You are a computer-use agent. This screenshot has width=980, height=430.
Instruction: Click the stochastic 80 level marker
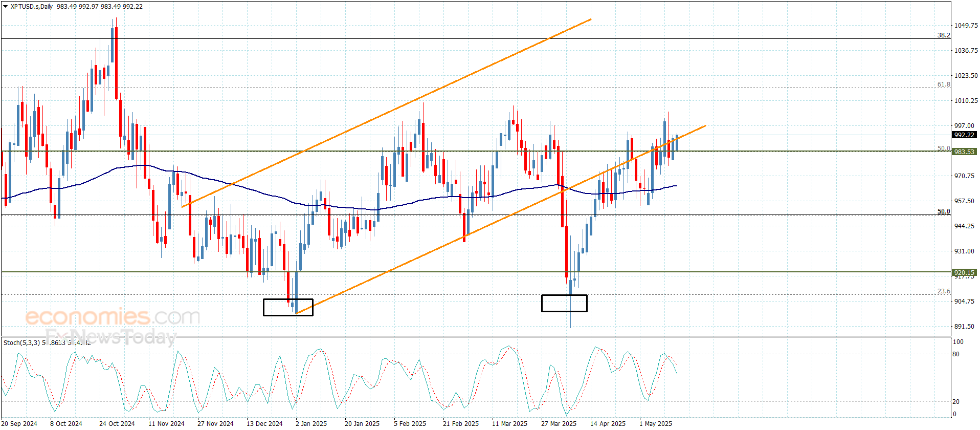click(x=956, y=354)
